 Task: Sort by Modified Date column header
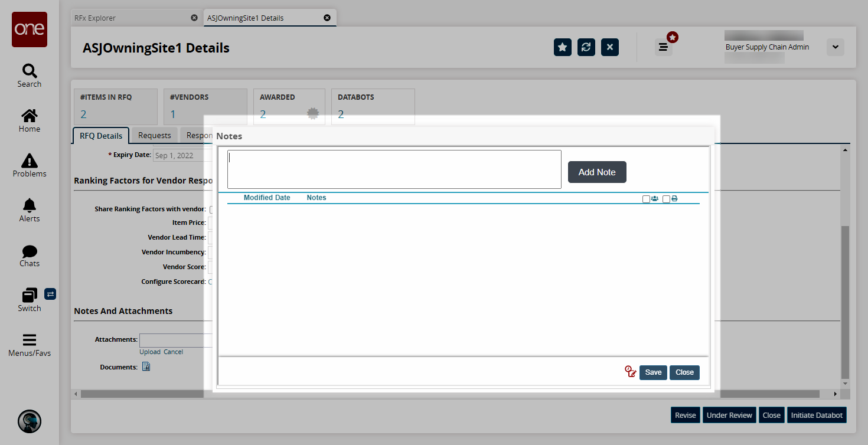coord(267,198)
